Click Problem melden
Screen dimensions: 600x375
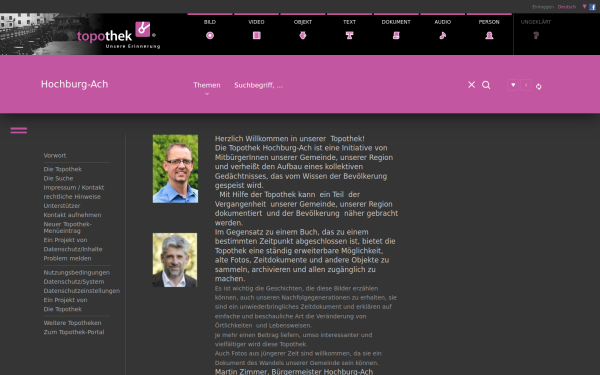pyautogui.click(x=67, y=258)
